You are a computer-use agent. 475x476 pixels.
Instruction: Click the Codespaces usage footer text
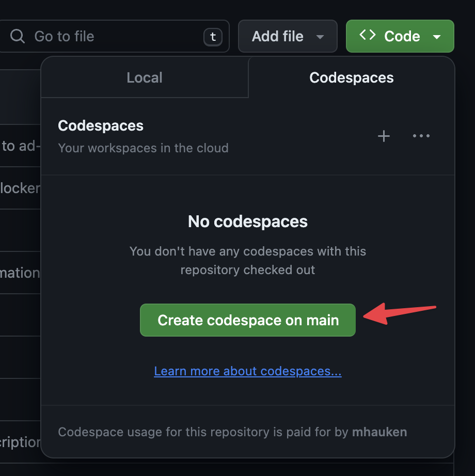(x=232, y=432)
